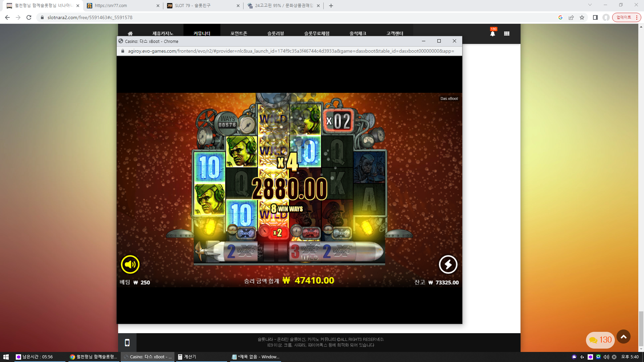Select the 잔고 balance 73325.00 text

point(436,282)
